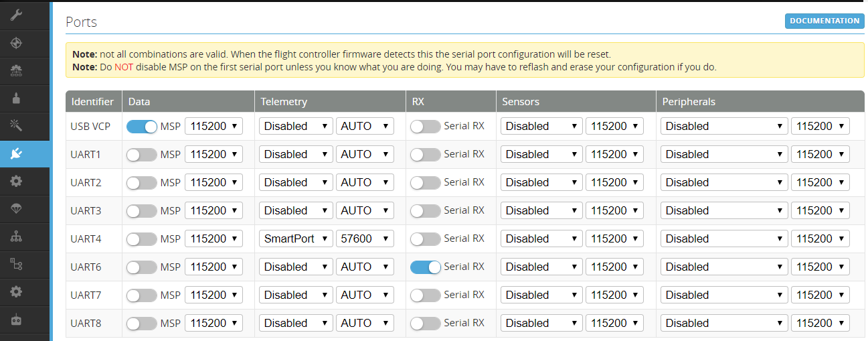Open the parachute icon in the sidebar

point(17,208)
